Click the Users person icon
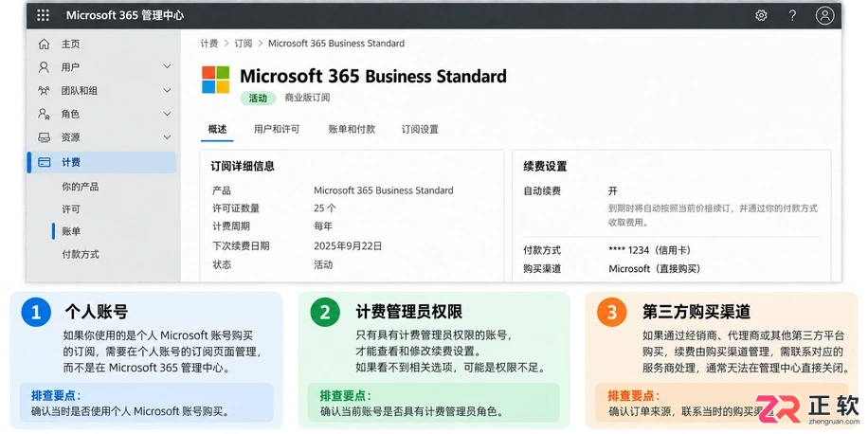The width and height of the screenshot is (868, 434). [44, 67]
